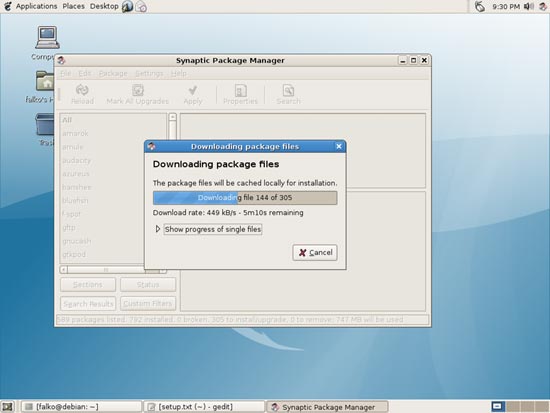Click the category list vertical scrollbar up arrow
The width and height of the screenshot is (550, 413).
click(172, 117)
